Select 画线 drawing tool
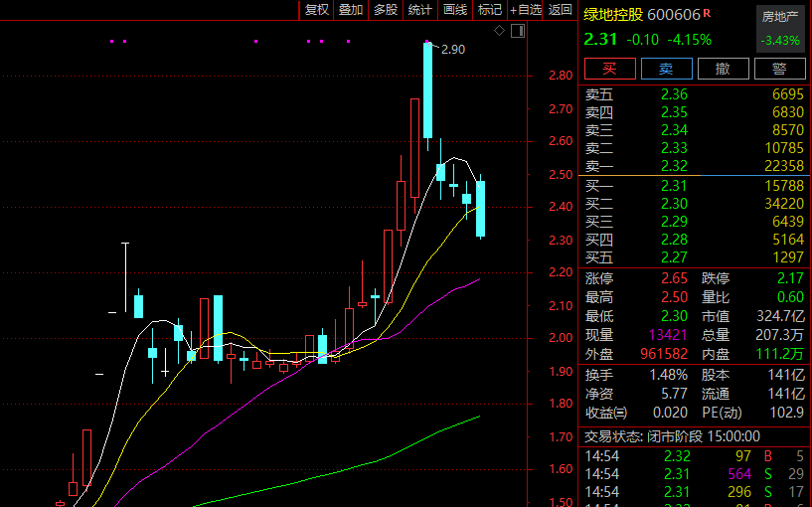The width and height of the screenshot is (812, 507). [455, 10]
